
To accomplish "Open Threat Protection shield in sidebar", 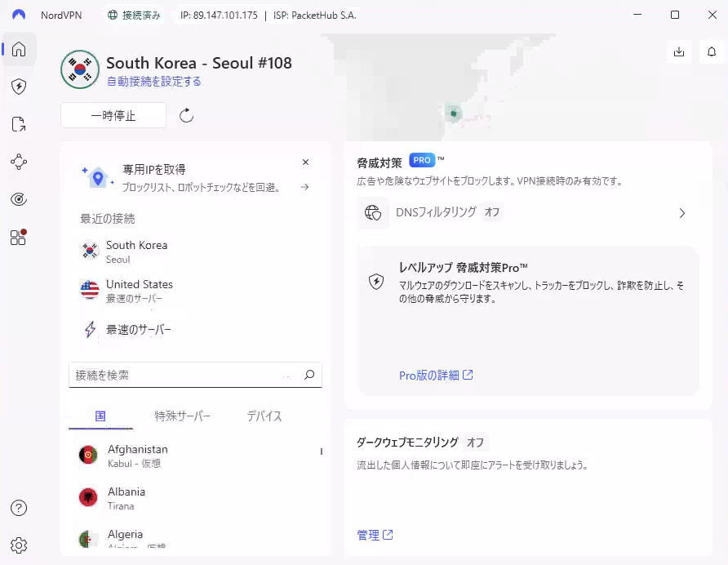I will tap(19, 87).
